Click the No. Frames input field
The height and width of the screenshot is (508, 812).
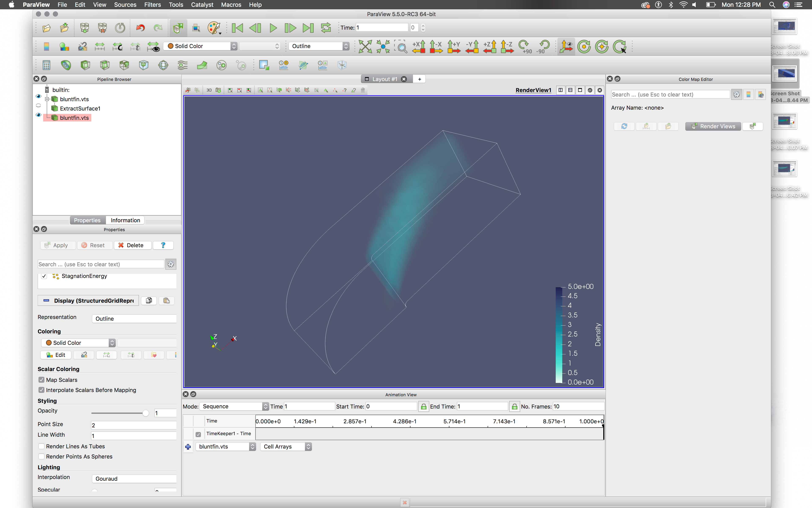pyautogui.click(x=578, y=406)
